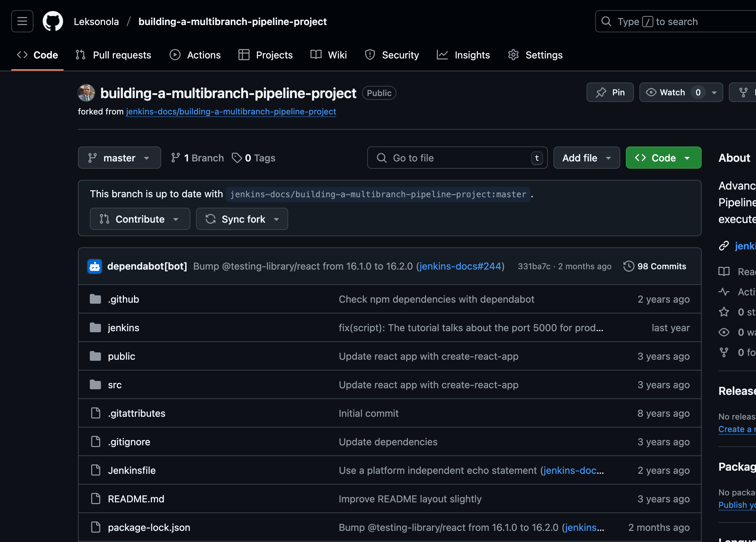The image size is (756, 542).
Task: Click the Type / to search box
Action: click(x=675, y=21)
